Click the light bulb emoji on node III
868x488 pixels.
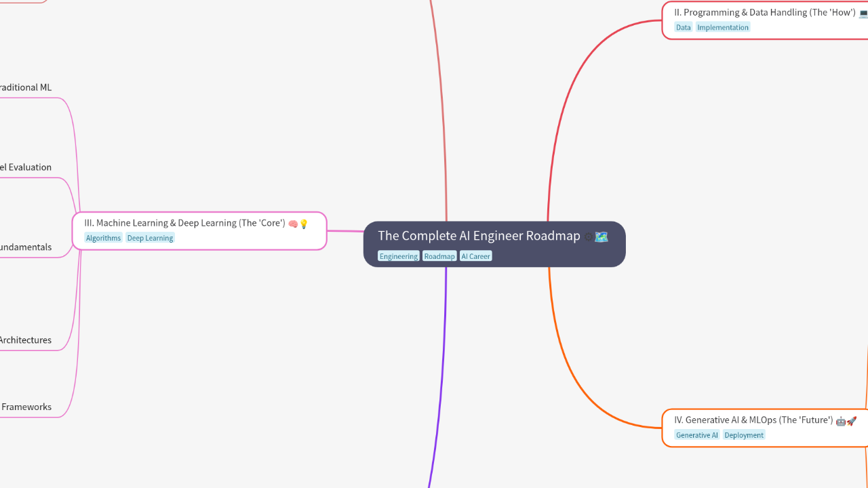coord(304,224)
